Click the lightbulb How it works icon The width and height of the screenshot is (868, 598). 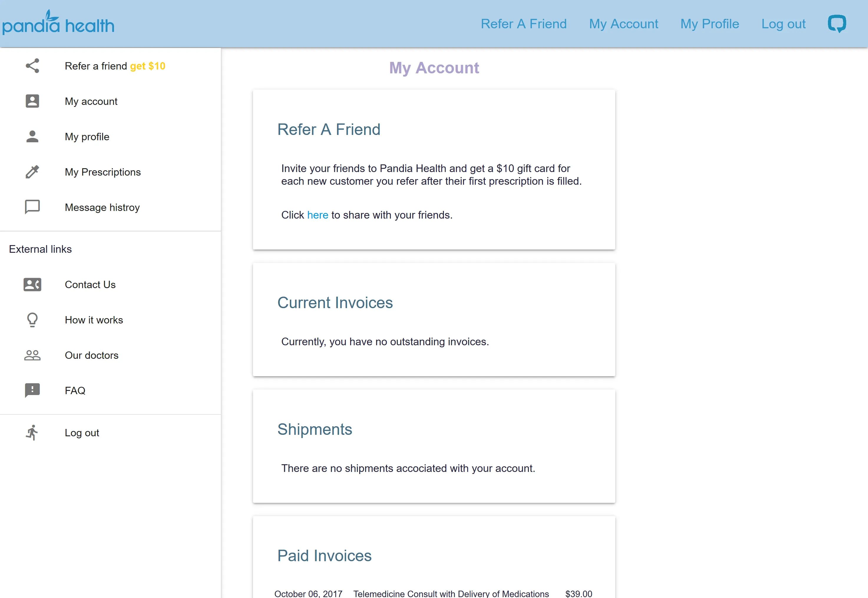pos(32,320)
